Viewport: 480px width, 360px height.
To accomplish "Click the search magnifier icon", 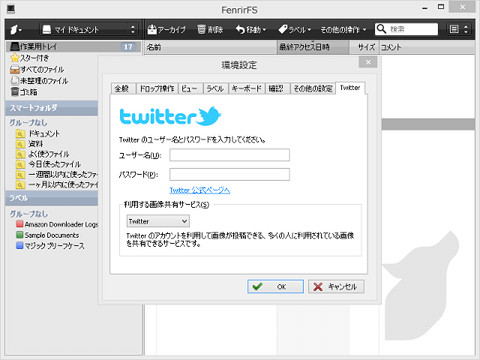I will (x=381, y=29).
